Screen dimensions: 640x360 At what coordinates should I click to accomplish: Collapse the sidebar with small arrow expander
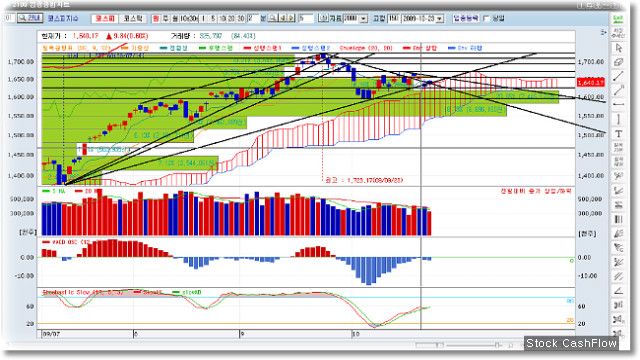click(604, 33)
